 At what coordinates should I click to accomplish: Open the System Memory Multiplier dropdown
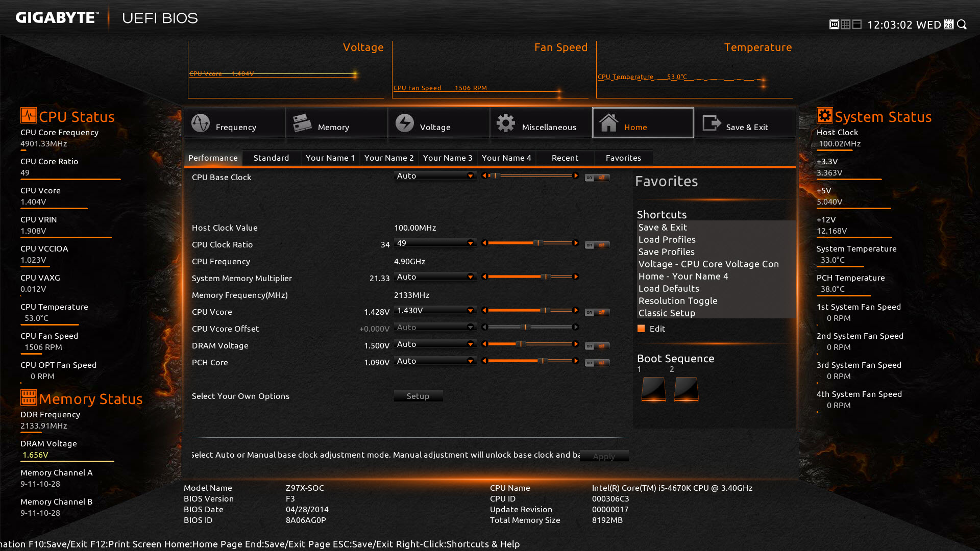435,277
